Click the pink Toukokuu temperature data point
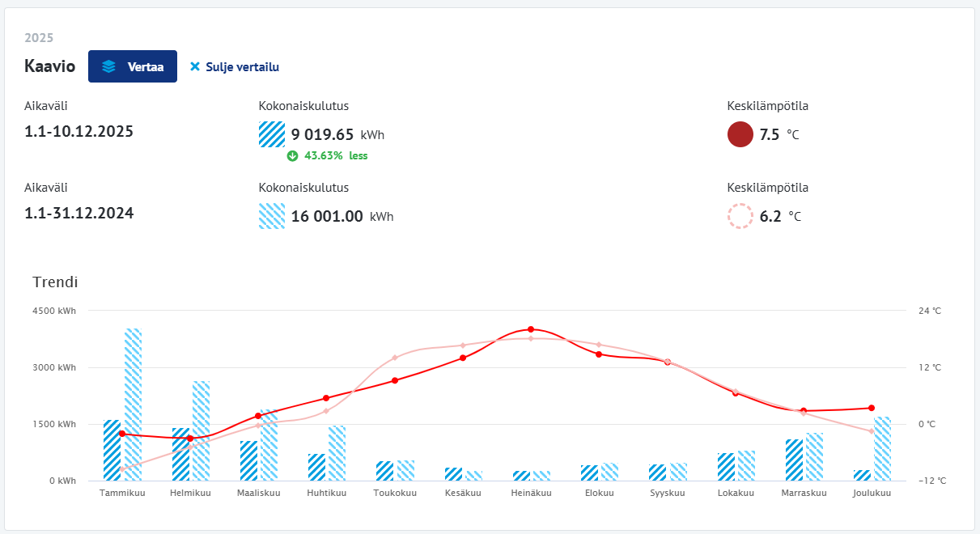980x534 pixels. tap(395, 358)
